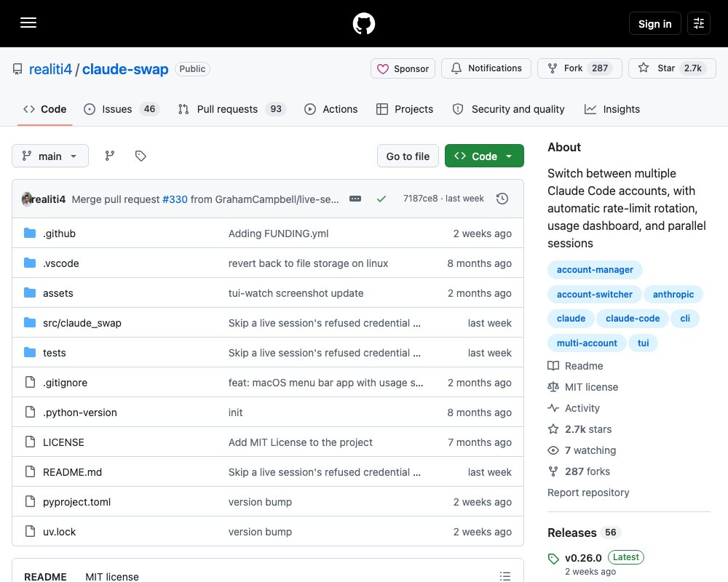
Task: Open commit history clock icon
Action: (x=502, y=199)
